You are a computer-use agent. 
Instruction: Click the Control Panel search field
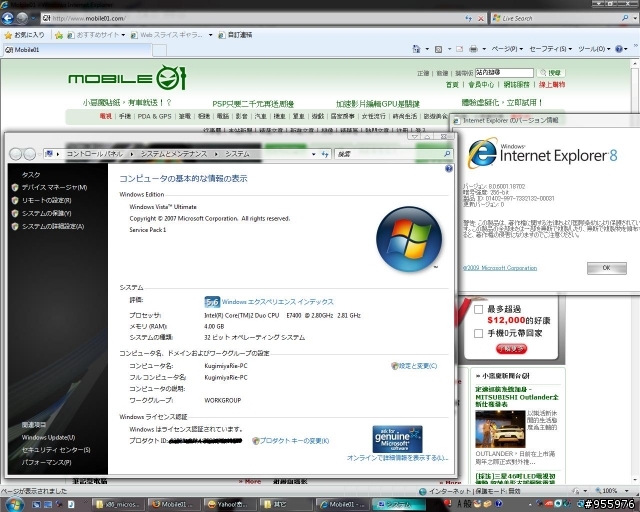[384, 154]
